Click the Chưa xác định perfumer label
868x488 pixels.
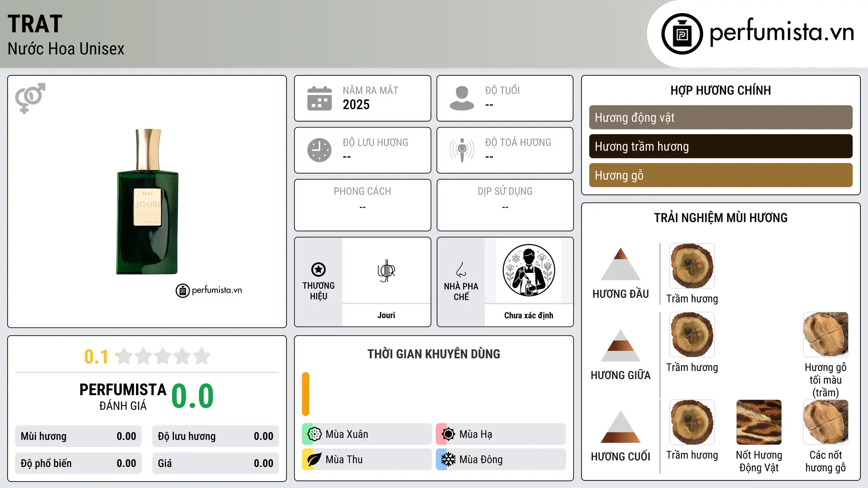click(529, 315)
